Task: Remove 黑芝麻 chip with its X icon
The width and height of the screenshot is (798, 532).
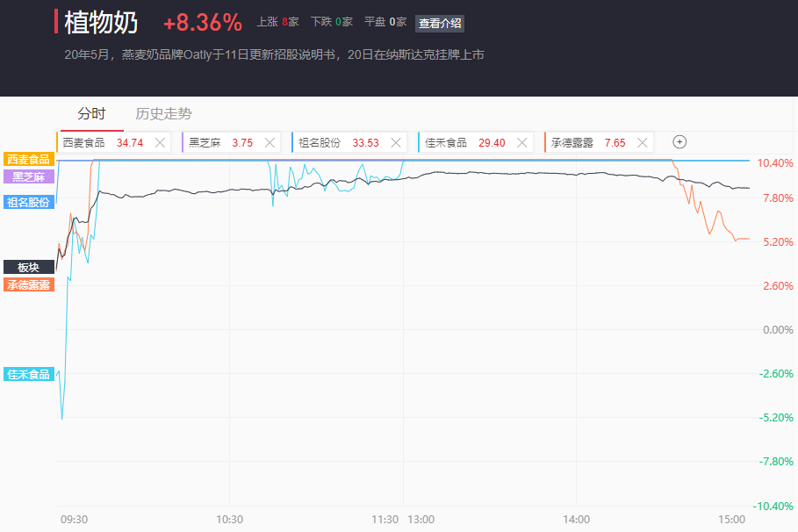Action: (270, 142)
